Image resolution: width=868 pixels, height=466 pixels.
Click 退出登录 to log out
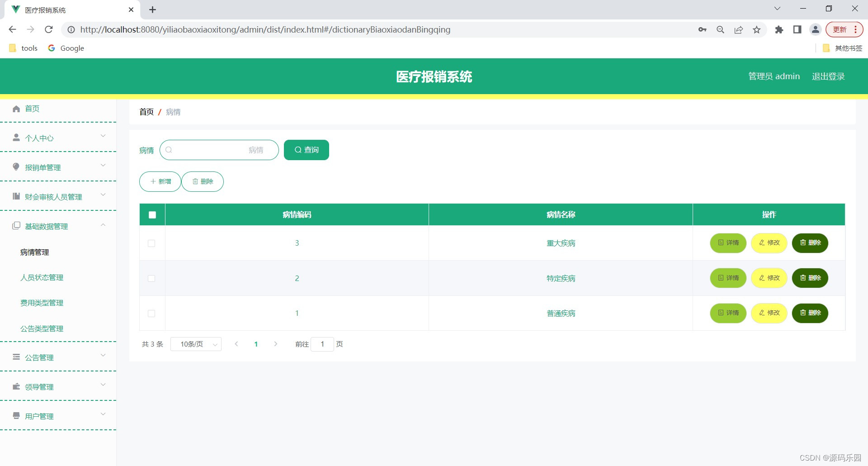click(x=828, y=76)
